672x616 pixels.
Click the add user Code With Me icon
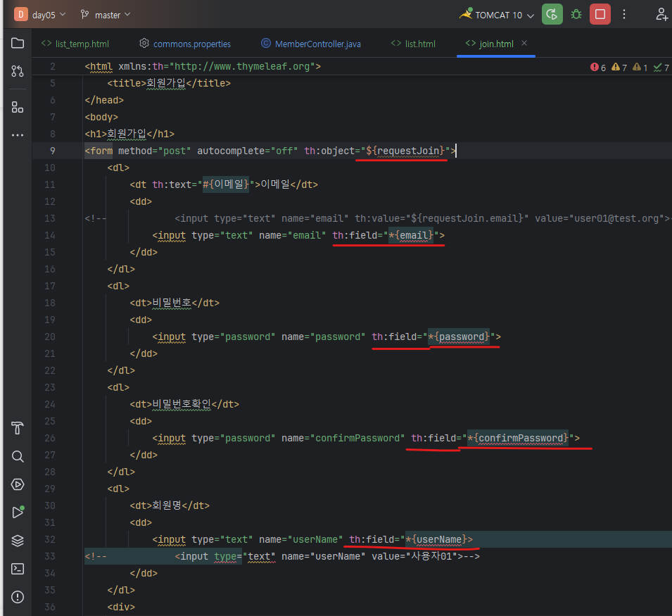[x=661, y=15]
